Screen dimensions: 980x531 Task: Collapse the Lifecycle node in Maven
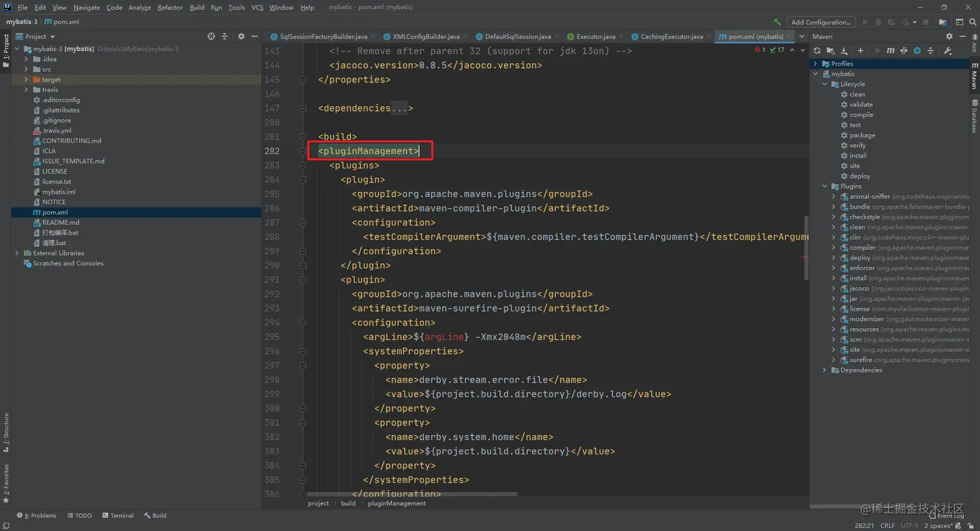(x=824, y=84)
